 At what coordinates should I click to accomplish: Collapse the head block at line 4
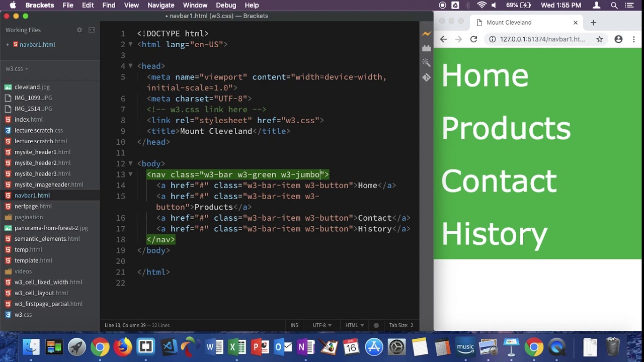(130, 66)
